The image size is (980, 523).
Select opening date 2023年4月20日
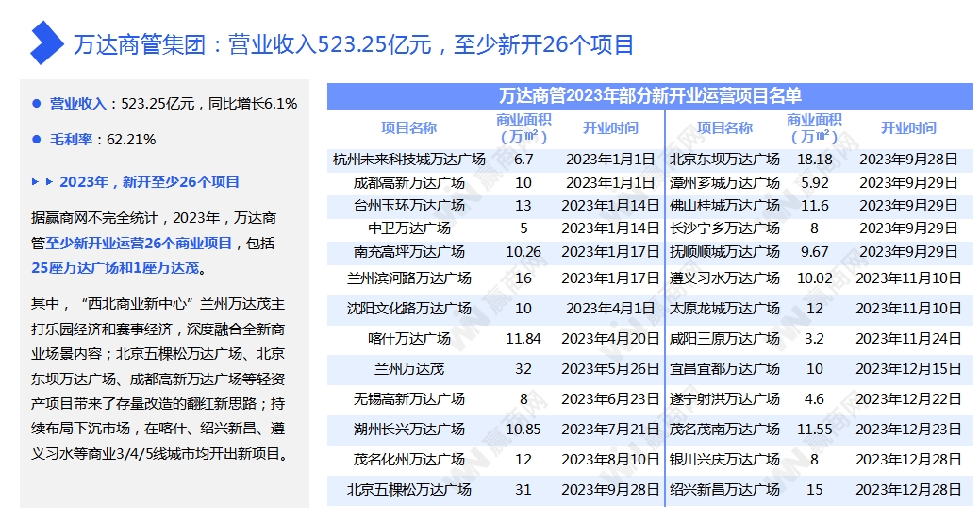tap(610, 339)
